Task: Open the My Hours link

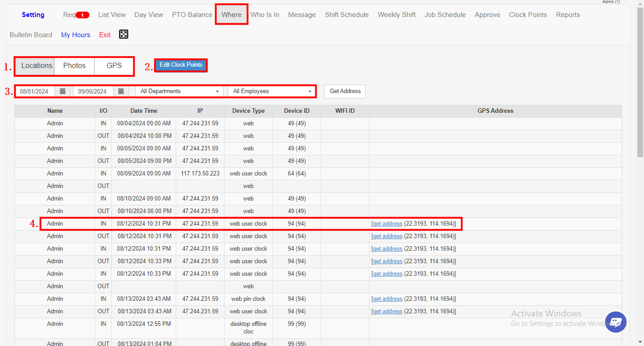Action: [76, 35]
